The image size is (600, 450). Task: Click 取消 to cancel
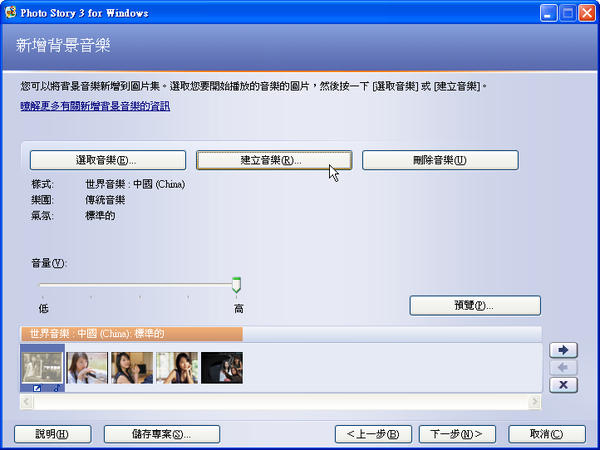click(x=547, y=434)
